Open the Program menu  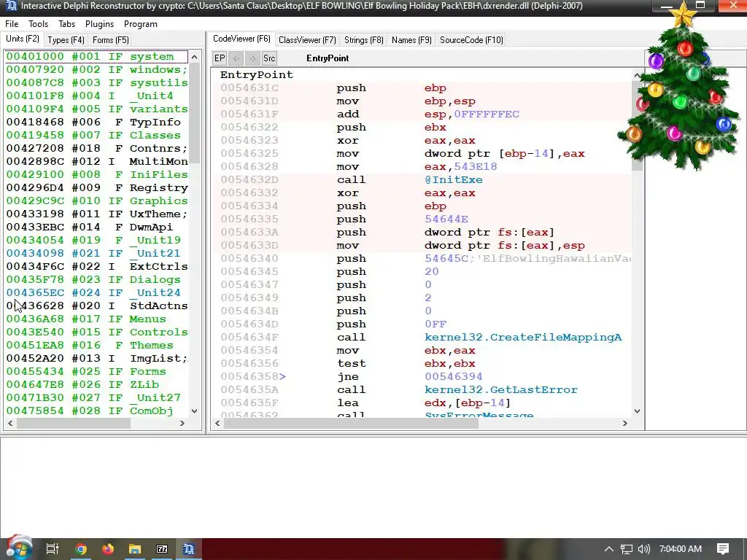[141, 24]
